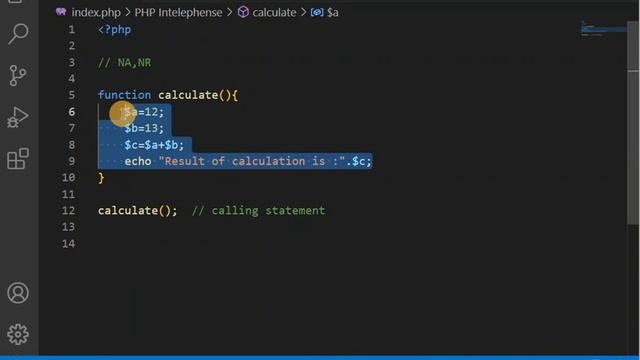640x360 pixels.
Task: Open the Manage gear settings icon
Action: 18,334
